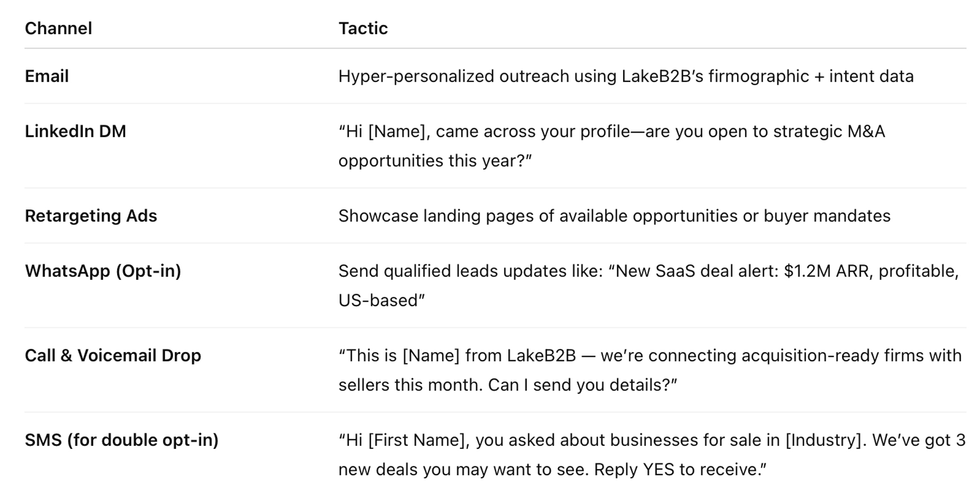Viewport: 980px width, 499px height.
Task: Click the Channel column header
Action: [x=59, y=28]
